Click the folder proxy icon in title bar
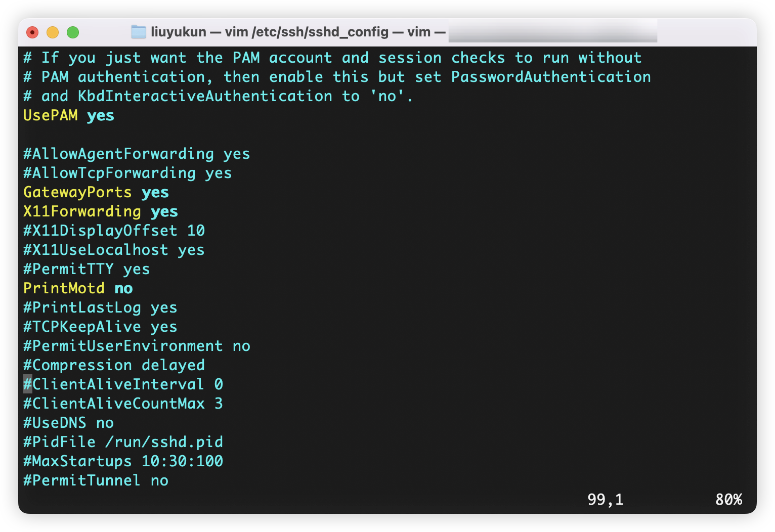 (138, 32)
